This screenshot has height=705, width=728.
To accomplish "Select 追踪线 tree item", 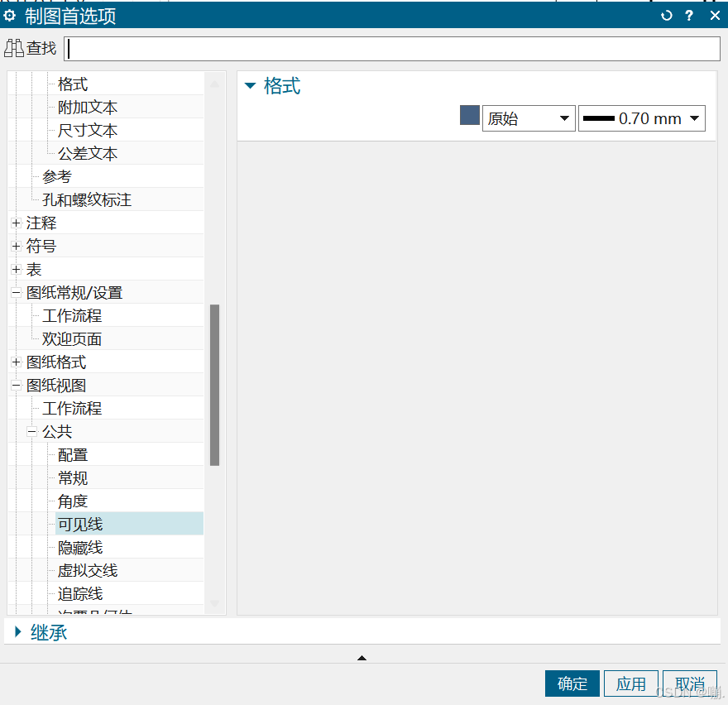I will (x=80, y=594).
